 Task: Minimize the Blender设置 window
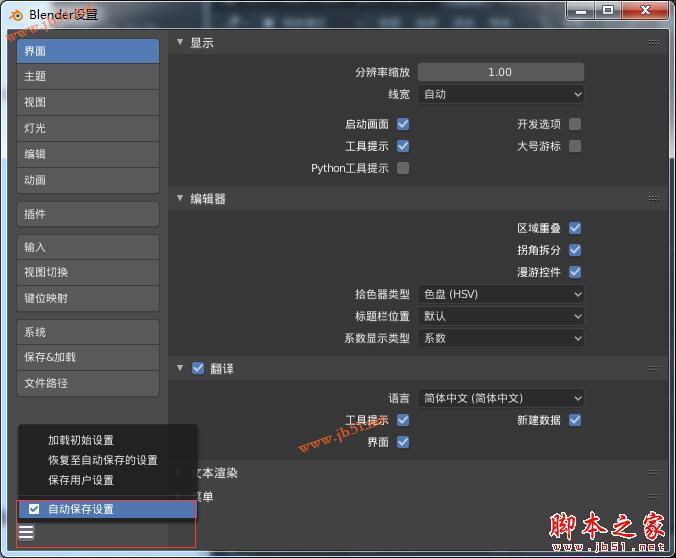(x=581, y=10)
